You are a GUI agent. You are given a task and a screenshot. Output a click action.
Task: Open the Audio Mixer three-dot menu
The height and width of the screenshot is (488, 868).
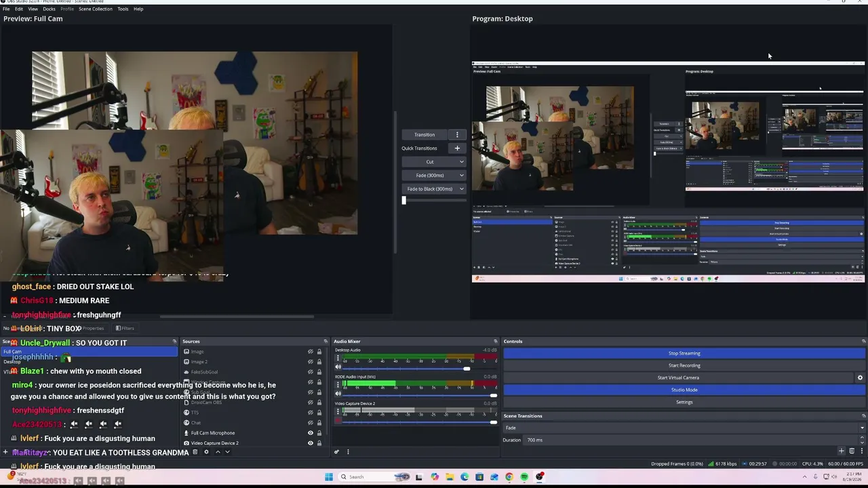pos(348,452)
